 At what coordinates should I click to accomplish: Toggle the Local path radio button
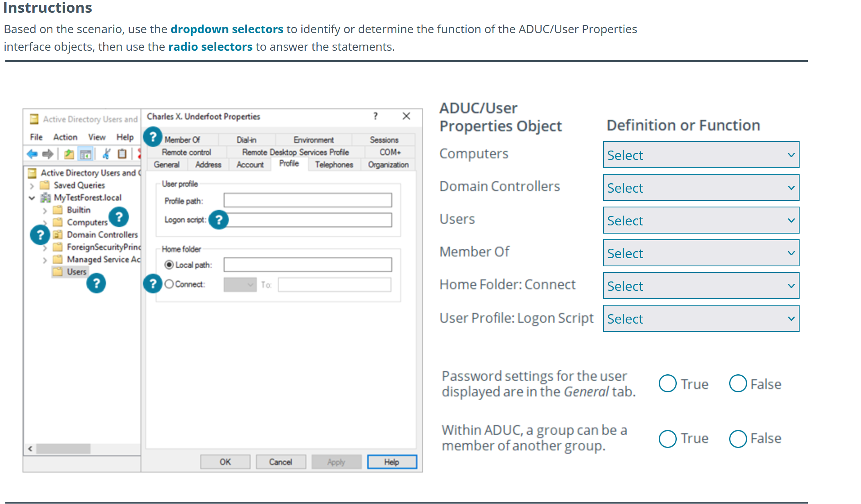(x=169, y=265)
